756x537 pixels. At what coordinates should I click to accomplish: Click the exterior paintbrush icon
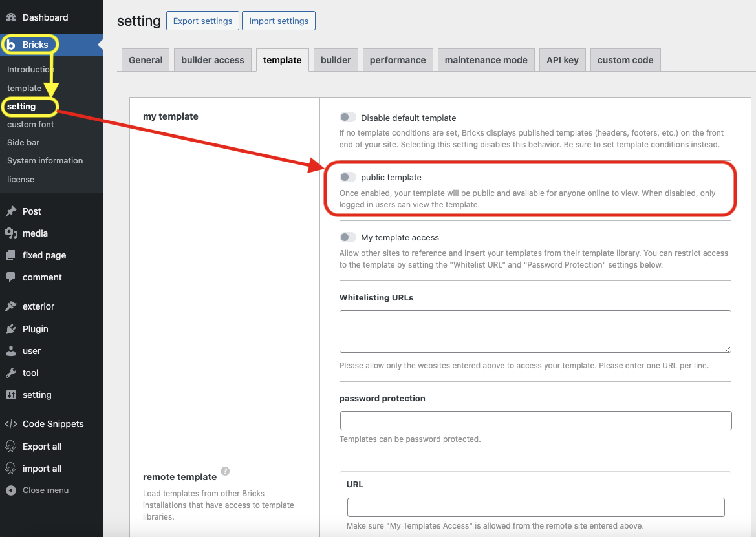tap(11, 306)
